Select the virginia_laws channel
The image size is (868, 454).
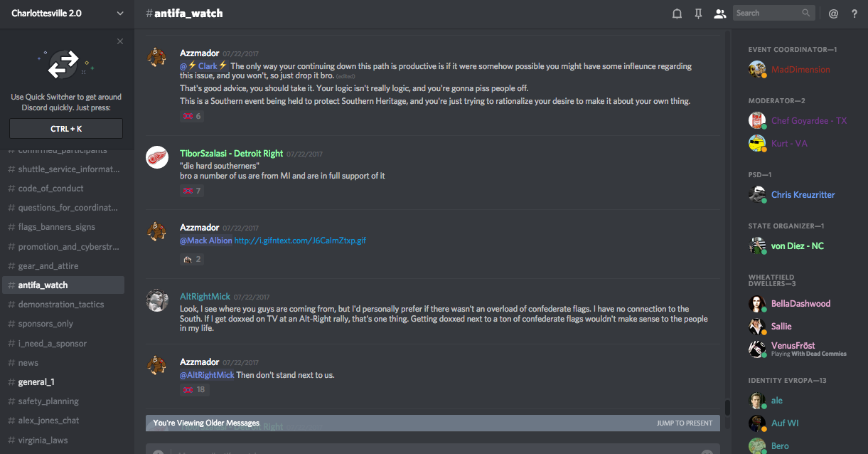tap(43, 440)
